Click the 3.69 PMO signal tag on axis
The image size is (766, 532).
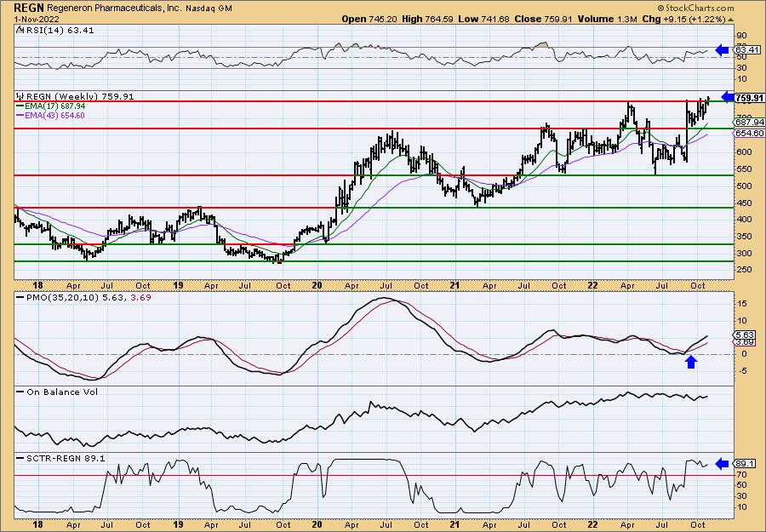[745, 341]
